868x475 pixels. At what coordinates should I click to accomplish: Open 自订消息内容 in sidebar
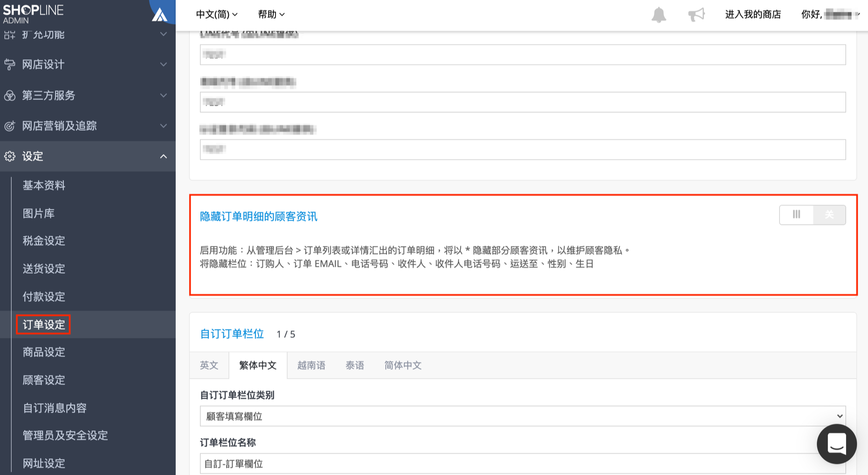click(55, 408)
